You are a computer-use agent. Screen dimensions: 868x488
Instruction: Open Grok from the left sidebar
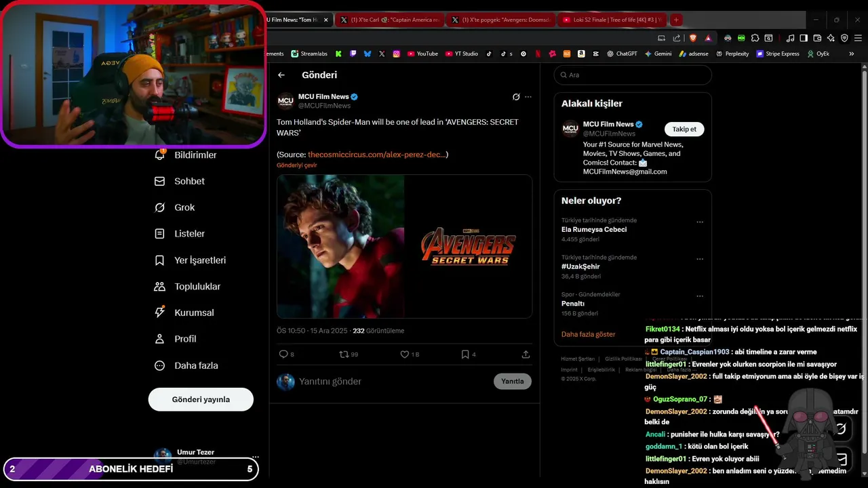[174, 207]
